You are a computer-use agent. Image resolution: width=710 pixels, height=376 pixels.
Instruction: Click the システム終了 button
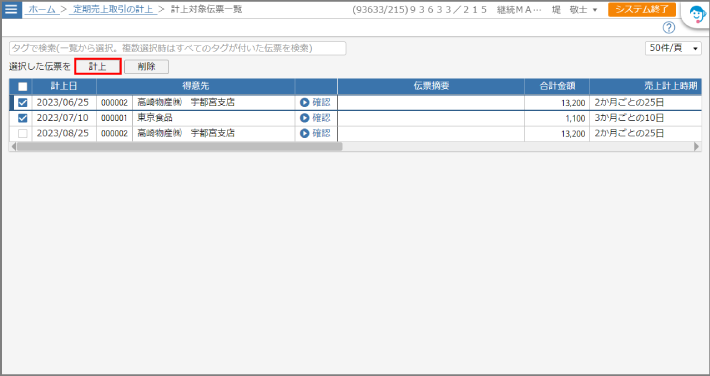(642, 10)
